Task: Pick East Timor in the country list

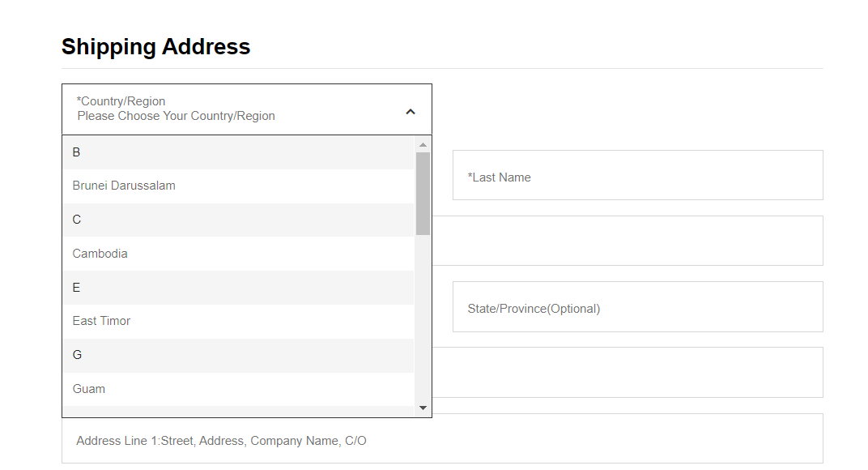Action: (102, 321)
